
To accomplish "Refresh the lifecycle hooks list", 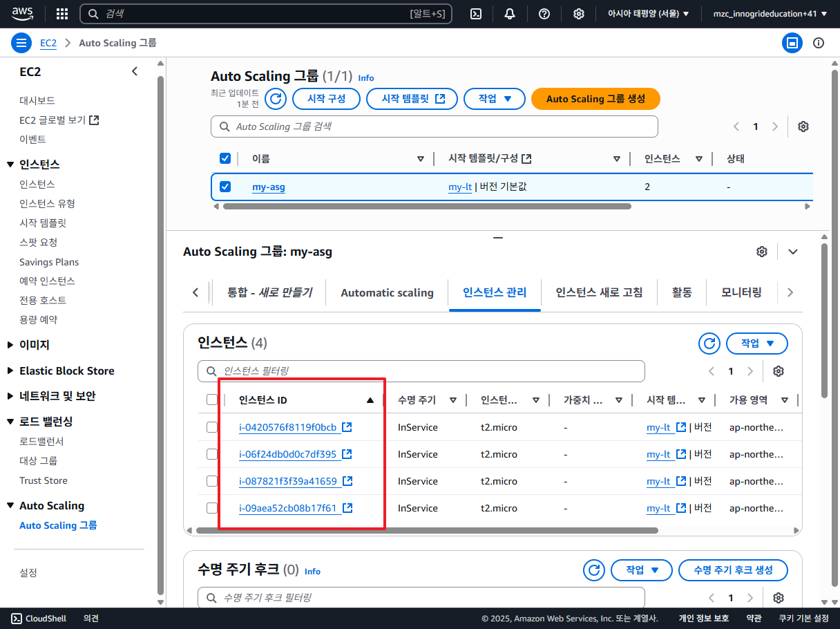I will [x=593, y=570].
